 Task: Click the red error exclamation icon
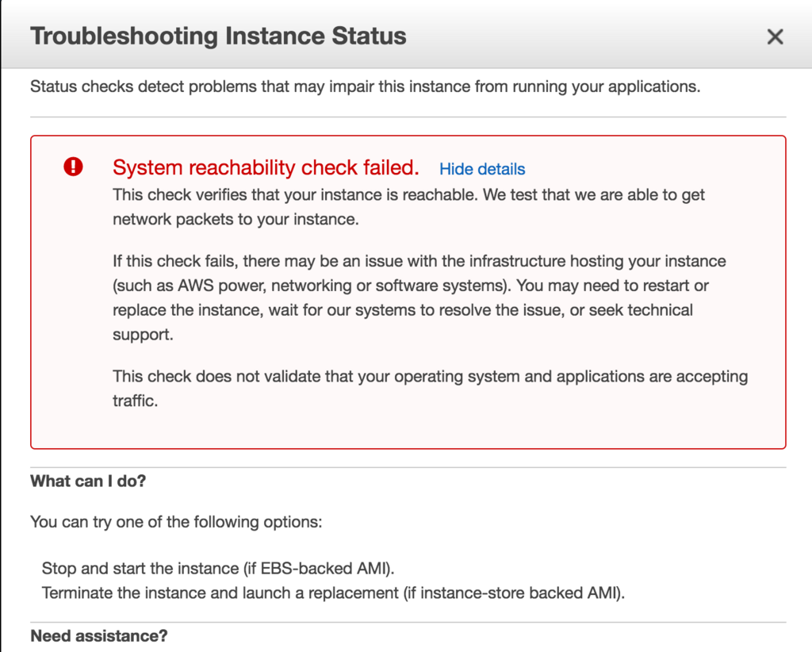(74, 167)
